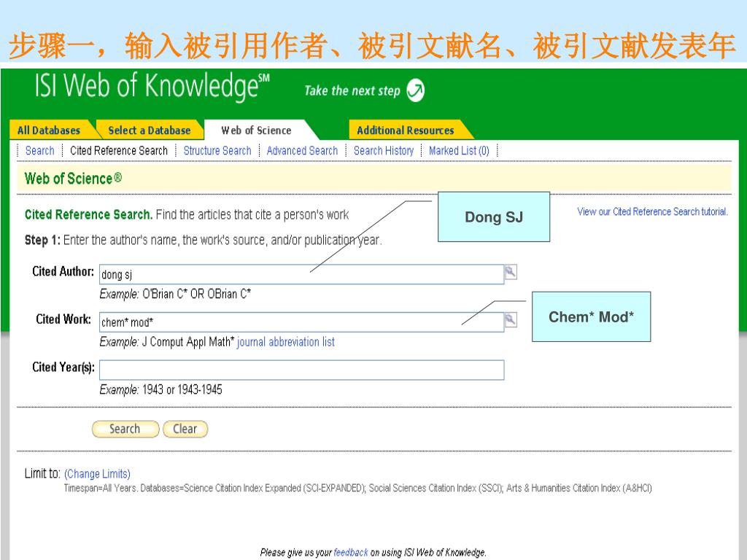The image size is (747, 560).
Task: Open the Cited Author search aid icon
Action: click(510, 273)
